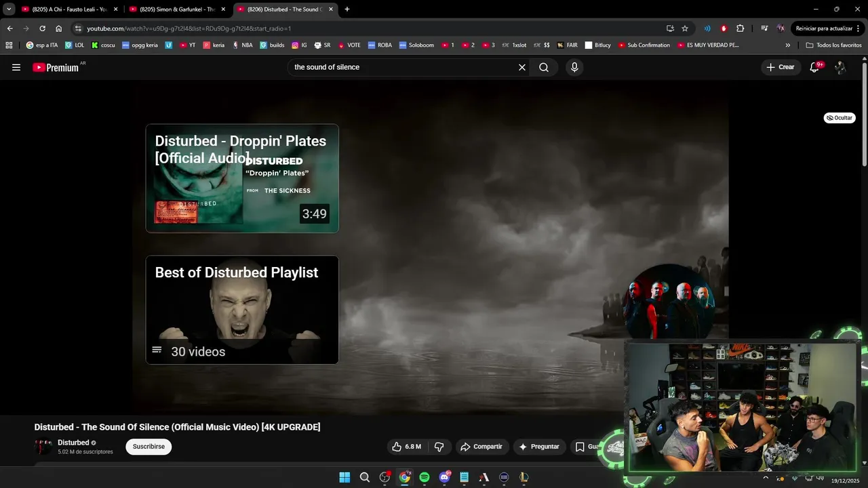Open Discord from the taskbar
Screen dimensions: 868x488
444,477
